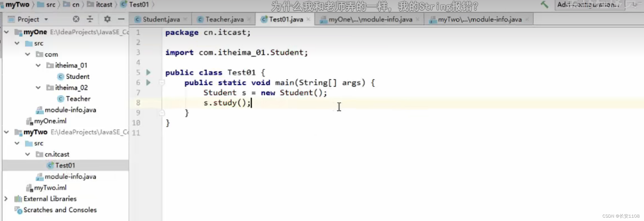The width and height of the screenshot is (644, 221).
Task: Select the Teacher class in tree
Action: point(78,99)
